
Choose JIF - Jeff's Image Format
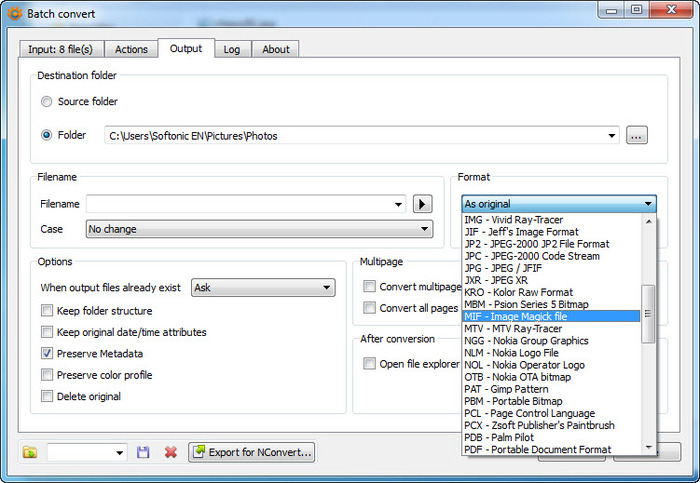tap(551, 232)
